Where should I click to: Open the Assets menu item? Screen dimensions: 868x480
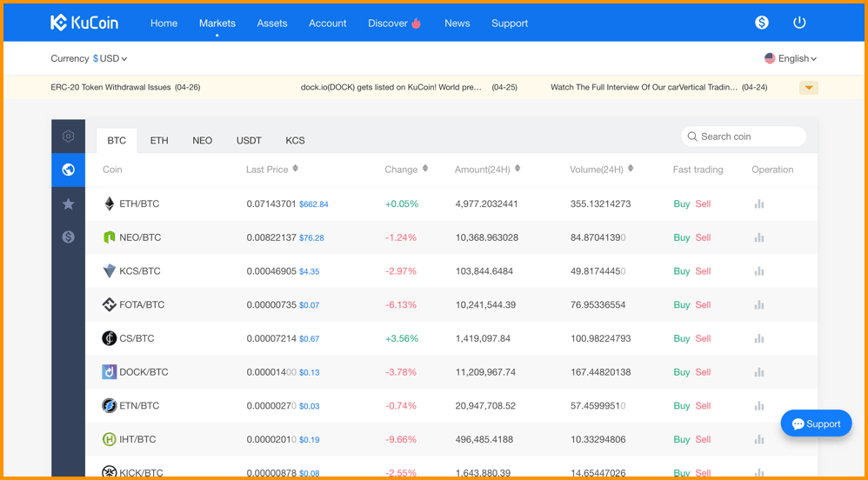click(272, 23)
